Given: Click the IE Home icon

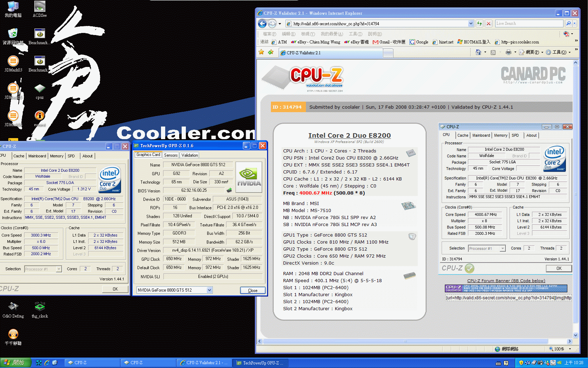Looking at the screenshot, I should pyautogui.click(x=478, y=52).
